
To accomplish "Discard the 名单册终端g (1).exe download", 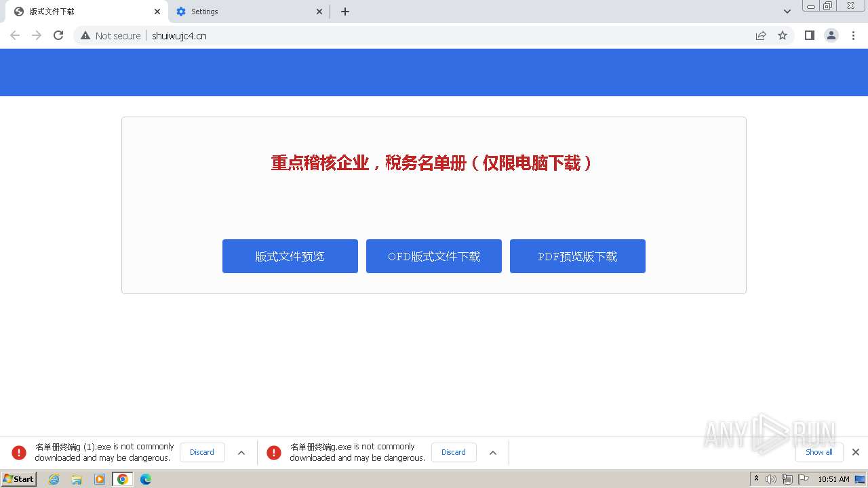I will 202,452.
